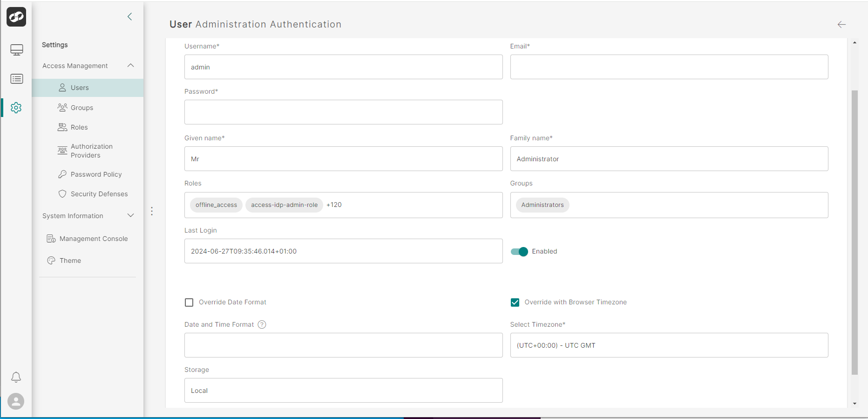Screen dimensions: 868x419
Task: Collapse the Access Management section
Action: point(131,66)
